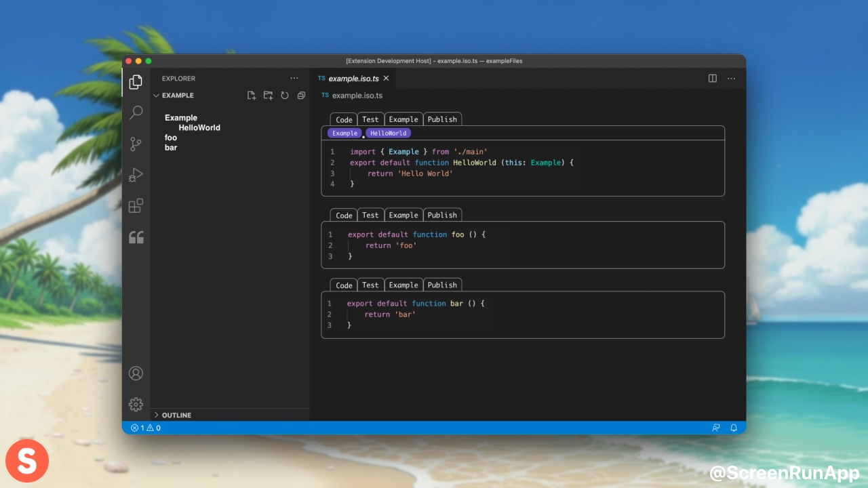Select the Publish tab in the bar code block
The width and height of the screenshot is (868, 488).
[x=442, y=285]
